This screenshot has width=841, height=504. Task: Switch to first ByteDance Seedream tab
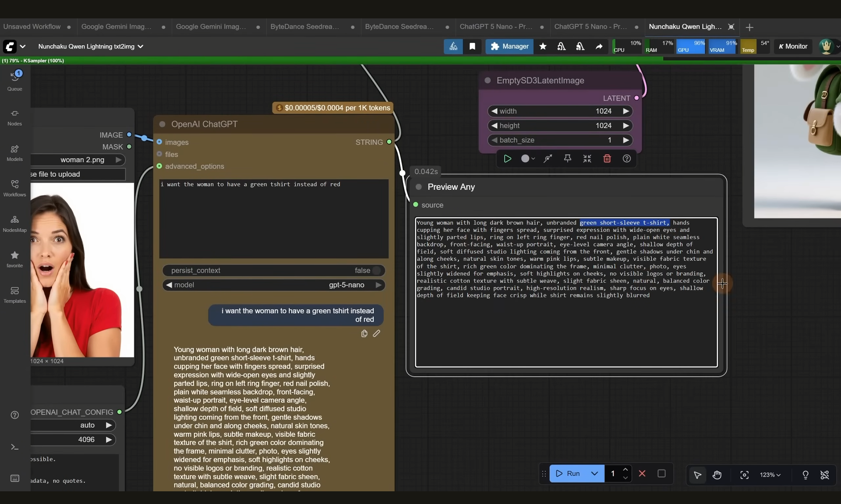304,27
